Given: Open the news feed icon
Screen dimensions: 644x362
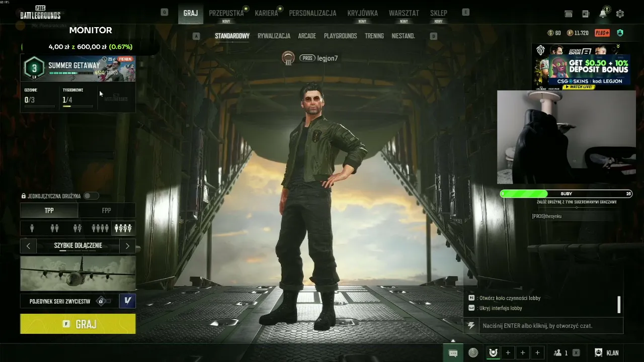Looking at the screenshot, I should tap(586, 14).
